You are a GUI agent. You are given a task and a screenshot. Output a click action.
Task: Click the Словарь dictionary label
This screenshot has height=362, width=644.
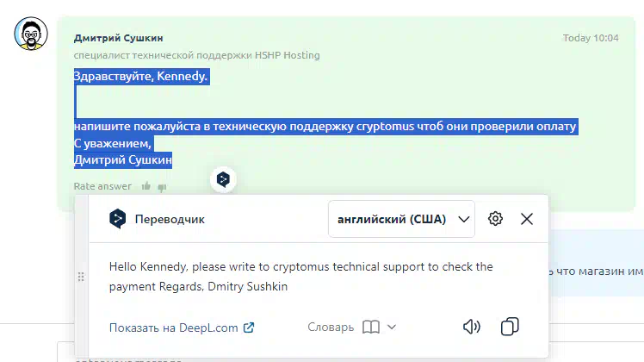pos(331,327)
